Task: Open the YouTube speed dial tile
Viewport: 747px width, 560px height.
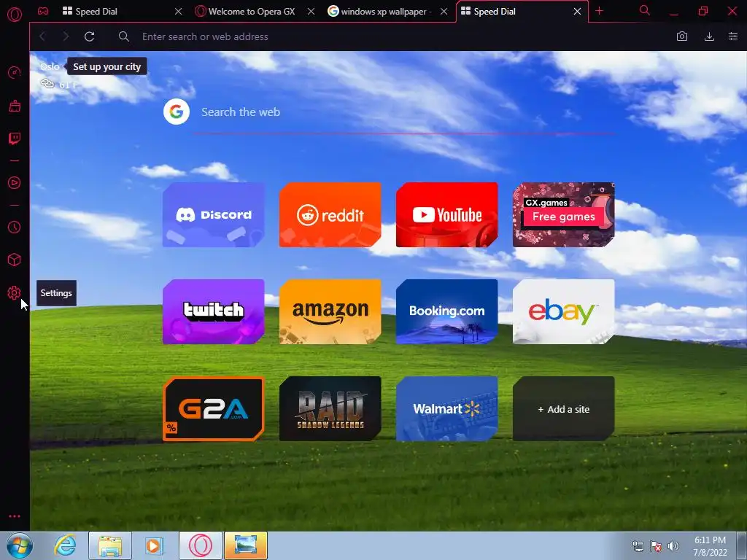Action: [x=447, y=215]
